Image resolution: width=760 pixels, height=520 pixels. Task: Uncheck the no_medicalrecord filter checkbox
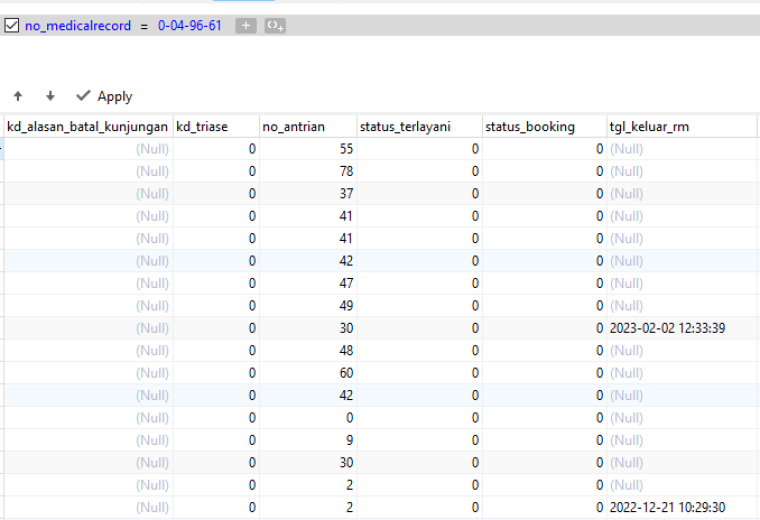(12, 25)
